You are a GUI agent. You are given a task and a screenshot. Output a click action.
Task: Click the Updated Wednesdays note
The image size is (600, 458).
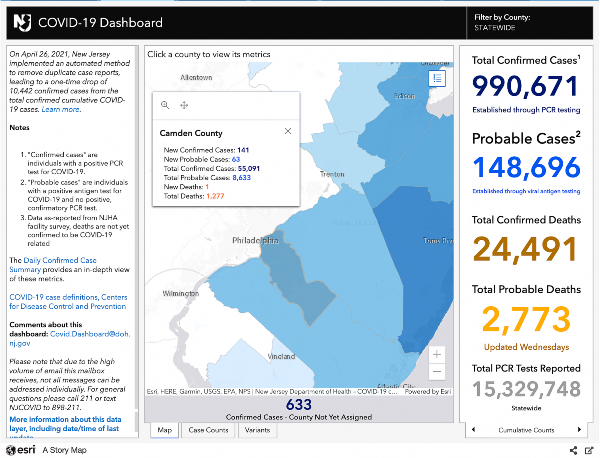(527, 347)
